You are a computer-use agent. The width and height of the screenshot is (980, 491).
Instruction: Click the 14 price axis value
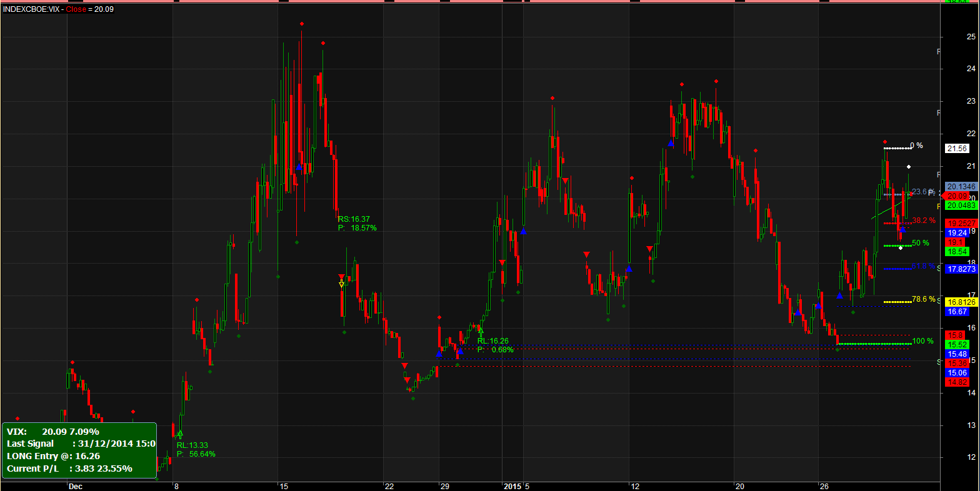coord(971,393)
